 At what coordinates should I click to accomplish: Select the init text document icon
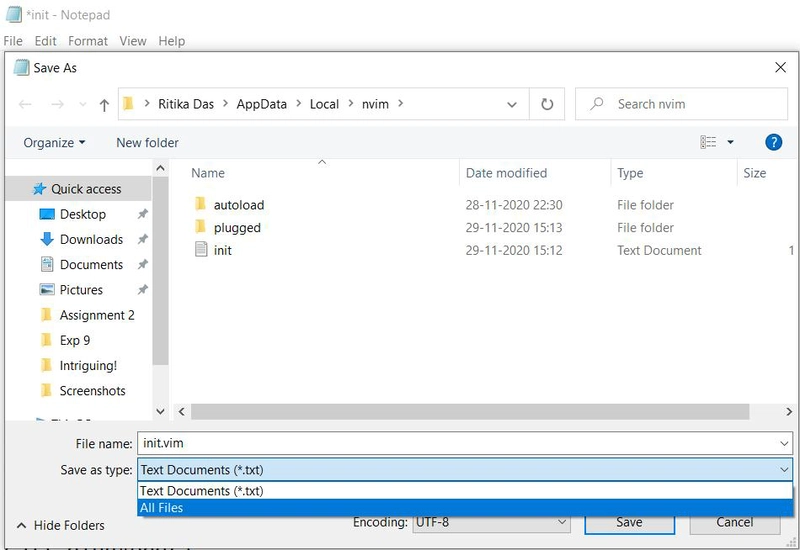point(202,249)
